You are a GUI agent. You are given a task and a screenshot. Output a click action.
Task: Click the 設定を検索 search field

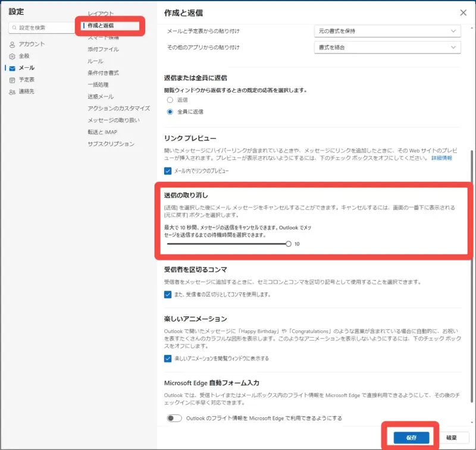tap(42, 27)
